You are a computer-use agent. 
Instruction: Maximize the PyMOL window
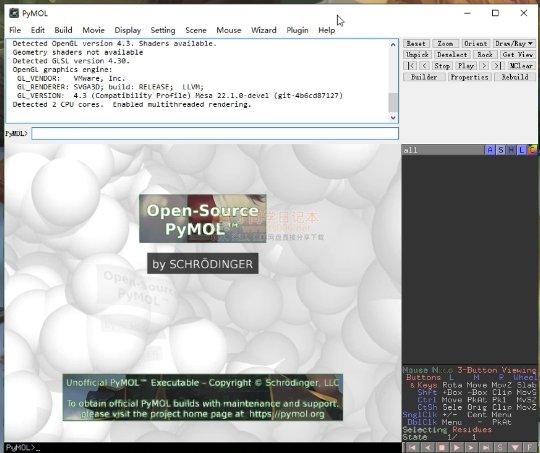pyautogui.click(x=495, y=13)
